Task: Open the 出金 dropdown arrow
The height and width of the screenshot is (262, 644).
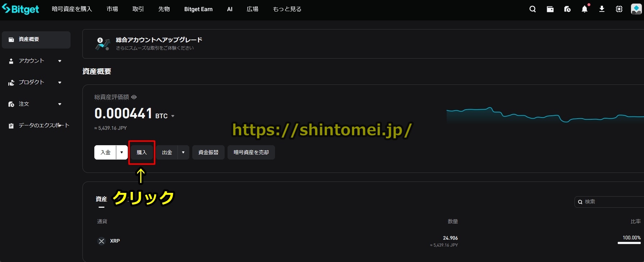Action: (183, 152)
